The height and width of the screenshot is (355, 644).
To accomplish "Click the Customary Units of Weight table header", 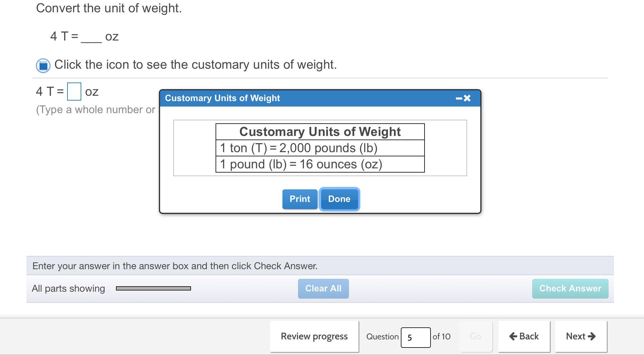I will click(320, 132).
